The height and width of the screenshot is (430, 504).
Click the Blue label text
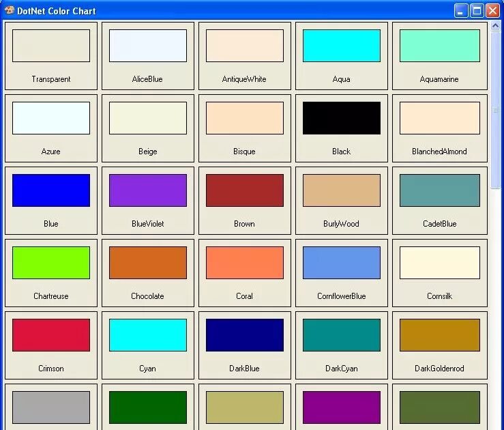tap(51, 224)
